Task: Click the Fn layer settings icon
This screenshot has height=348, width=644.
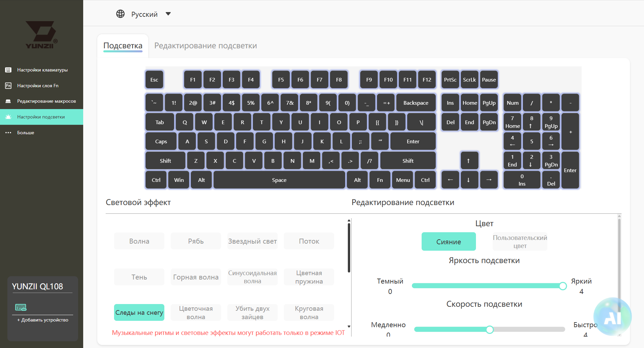Action: tap(8, 86)
